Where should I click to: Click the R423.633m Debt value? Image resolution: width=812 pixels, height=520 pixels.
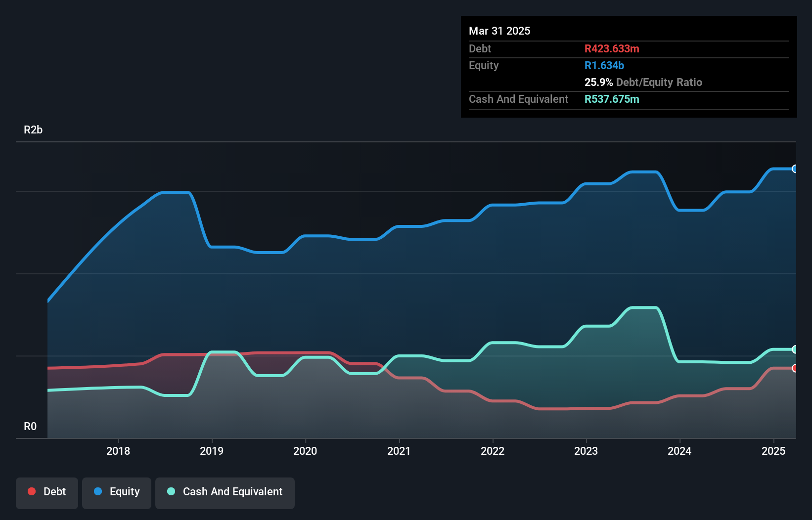click(612, 48)
